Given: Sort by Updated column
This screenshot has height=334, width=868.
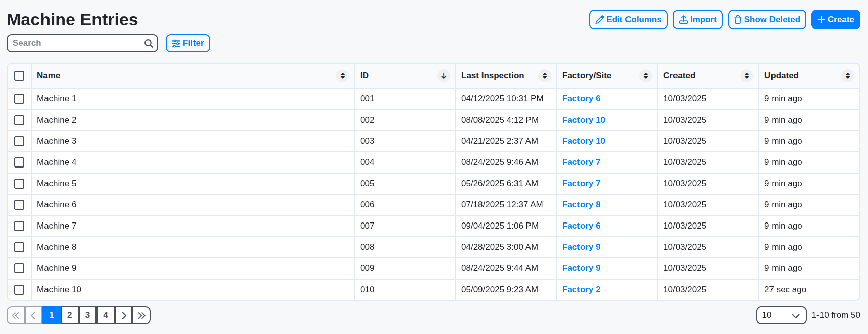Looking at the screenshot, I should 848,76.
